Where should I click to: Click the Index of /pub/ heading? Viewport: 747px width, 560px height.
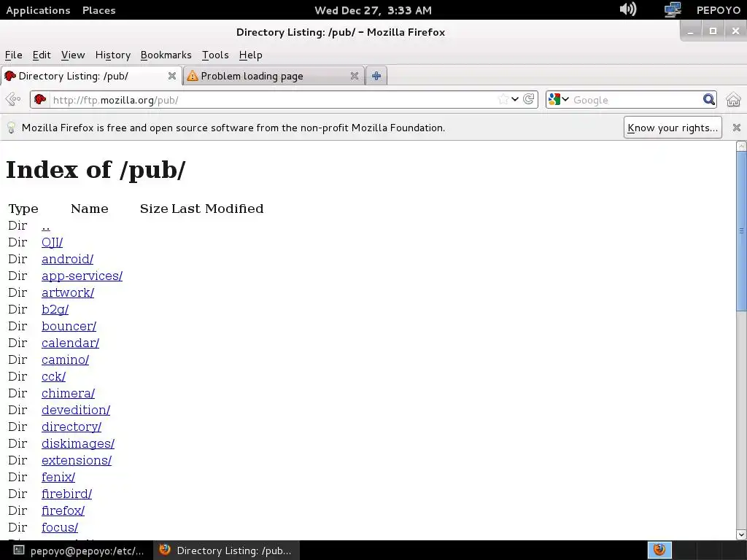coord(96,169)
